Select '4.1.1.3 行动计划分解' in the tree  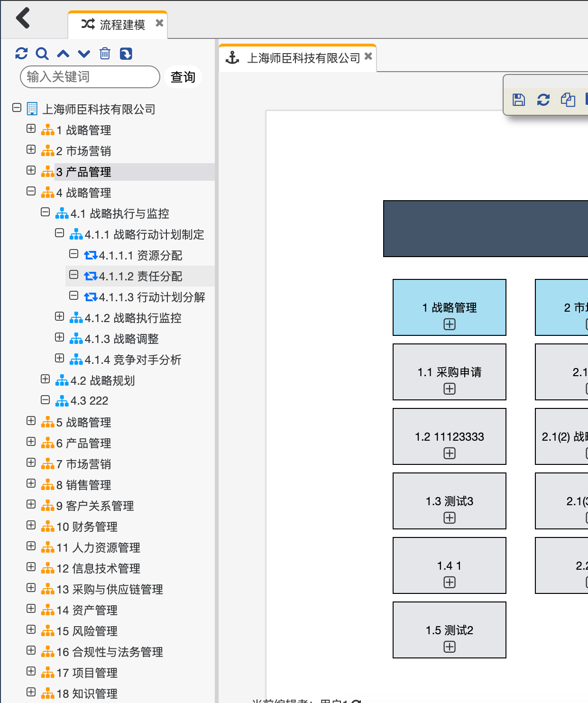[x=152, y=297]
